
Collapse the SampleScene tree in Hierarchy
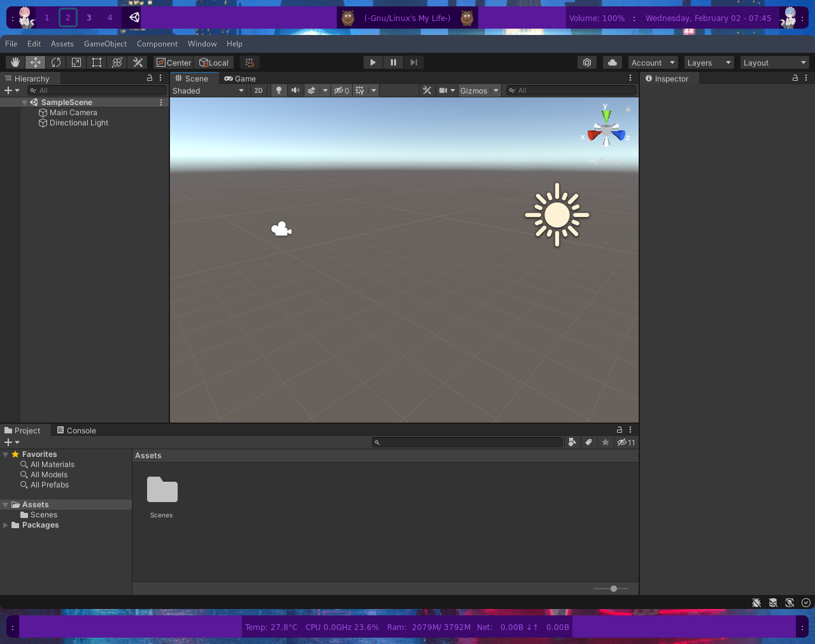click(x=25, y=102)
